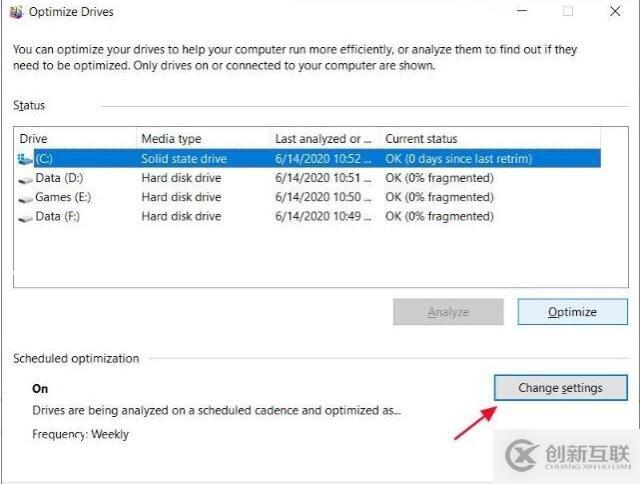The image size is (640, 484).
Task: Click the (C:) drive retrim status text
Action: pos(458,158)
